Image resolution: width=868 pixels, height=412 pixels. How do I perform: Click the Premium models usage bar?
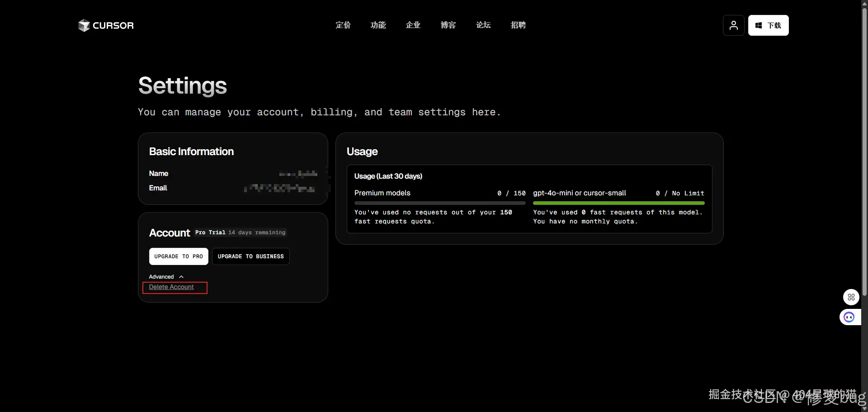(x=440, y=203)
